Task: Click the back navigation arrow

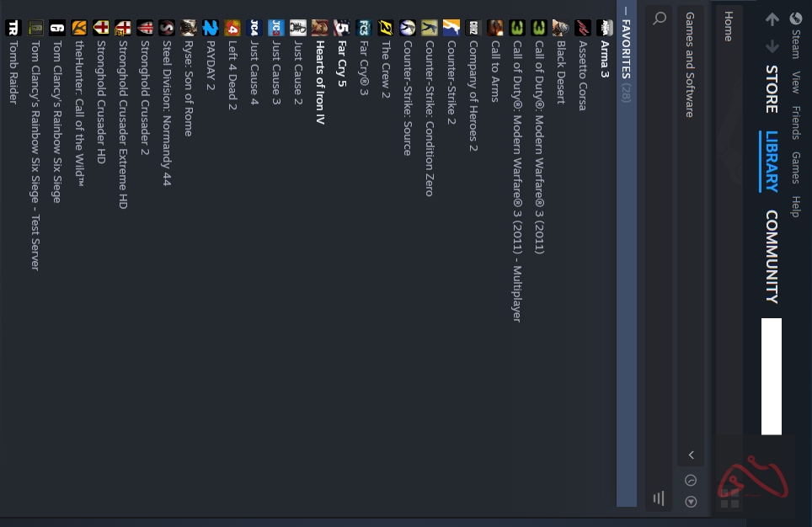Action: (x=772, y=19)
